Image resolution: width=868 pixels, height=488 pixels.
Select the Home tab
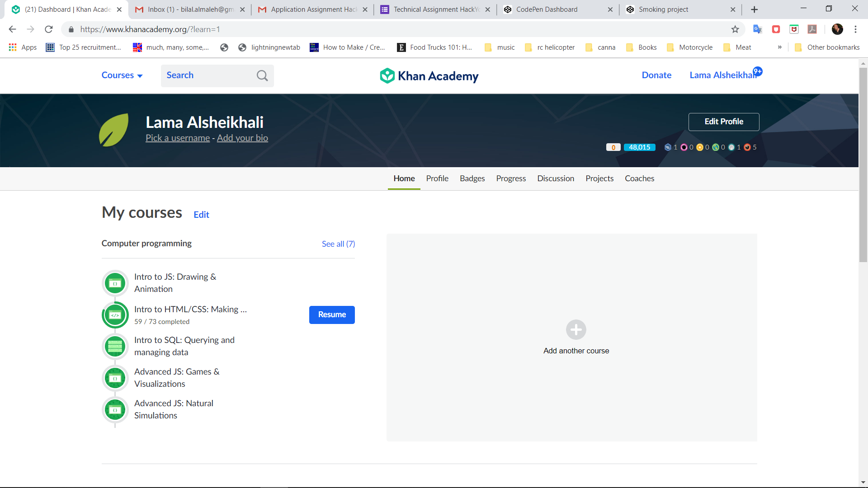pos(404,178)
